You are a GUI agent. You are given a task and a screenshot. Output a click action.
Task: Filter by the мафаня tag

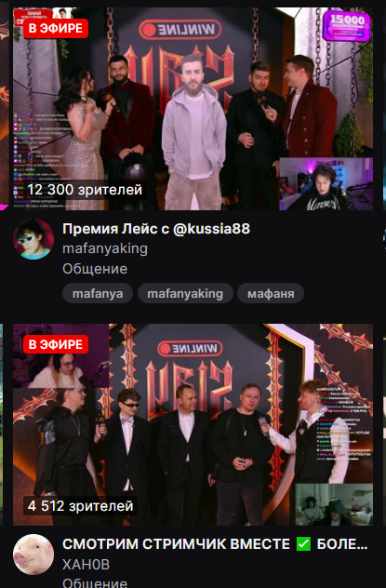pyautogui.click(x=271, y=293)
